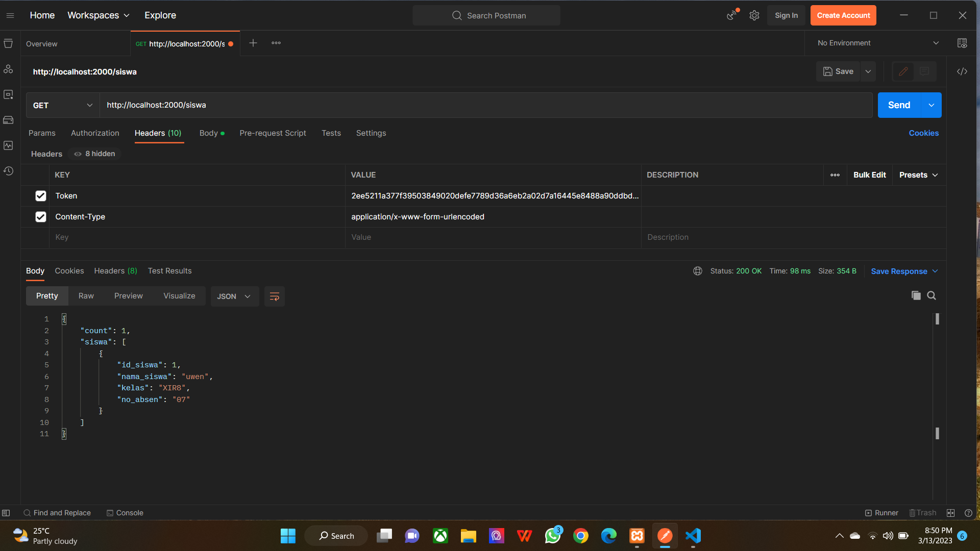This screenshot has height=551, width=980.
Task: Open Postman from the taskbar
Action: tap(665, 536)
